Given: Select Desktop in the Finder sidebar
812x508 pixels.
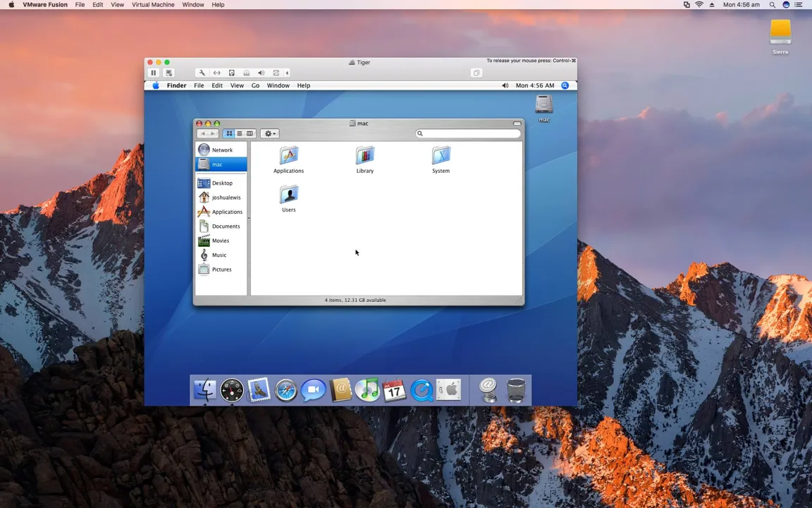Looking at the screenshot, I should pos(221,183).
